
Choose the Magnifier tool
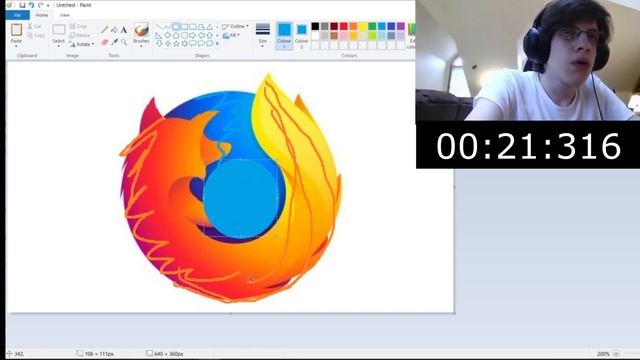coord(124,42)
